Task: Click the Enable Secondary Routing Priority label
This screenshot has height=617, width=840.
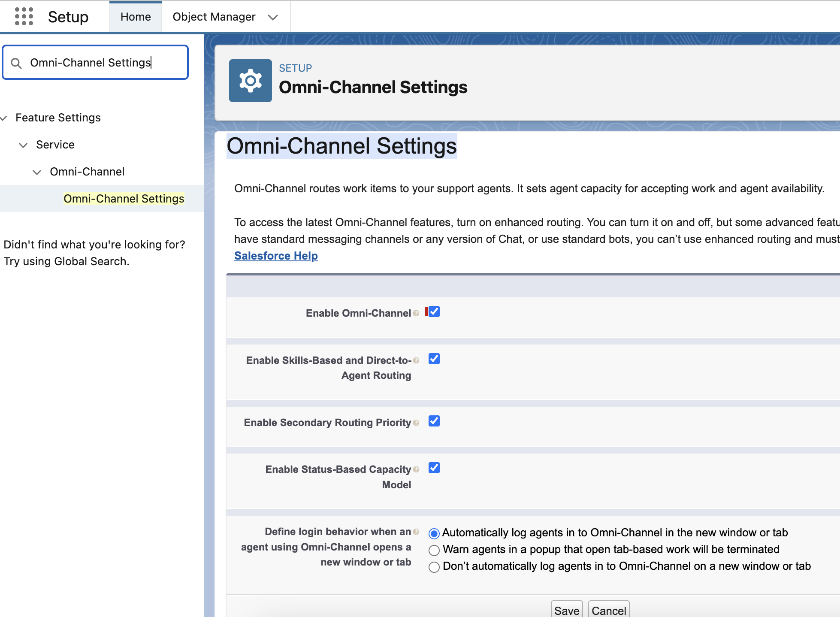Action: (327, 423)
